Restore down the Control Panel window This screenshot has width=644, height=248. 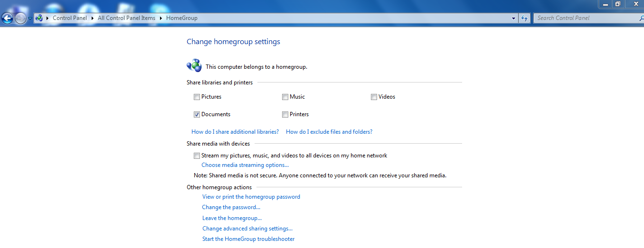[x=618, y=4]
